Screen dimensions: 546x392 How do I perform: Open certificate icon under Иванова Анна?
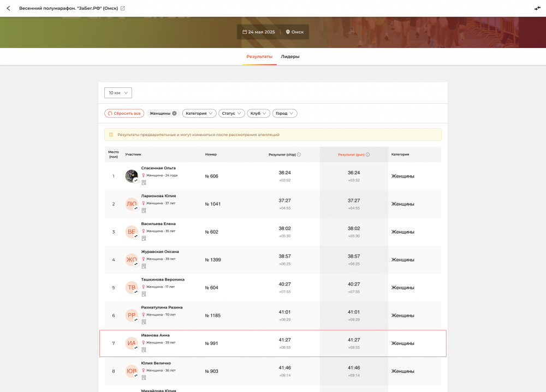144,350
